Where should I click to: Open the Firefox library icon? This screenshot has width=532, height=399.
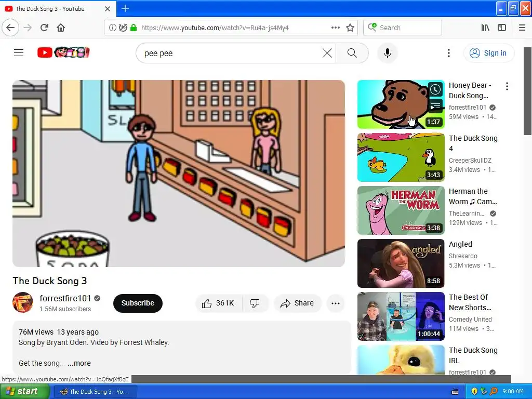pyautogui.click(x=486, y=28)
